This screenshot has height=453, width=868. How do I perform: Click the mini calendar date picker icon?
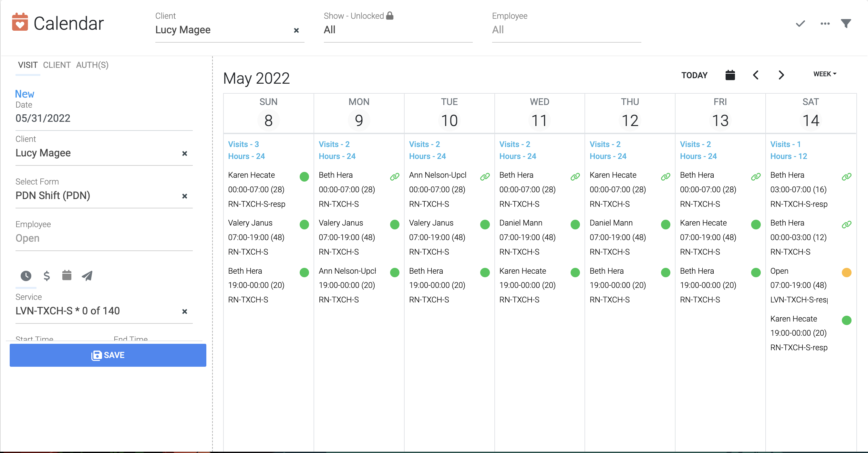pyautogui.click(x=730, y=75)
